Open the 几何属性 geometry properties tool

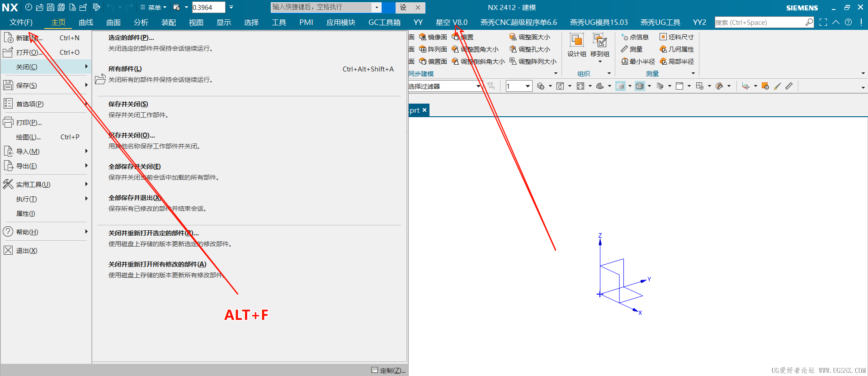coord(677,49)
